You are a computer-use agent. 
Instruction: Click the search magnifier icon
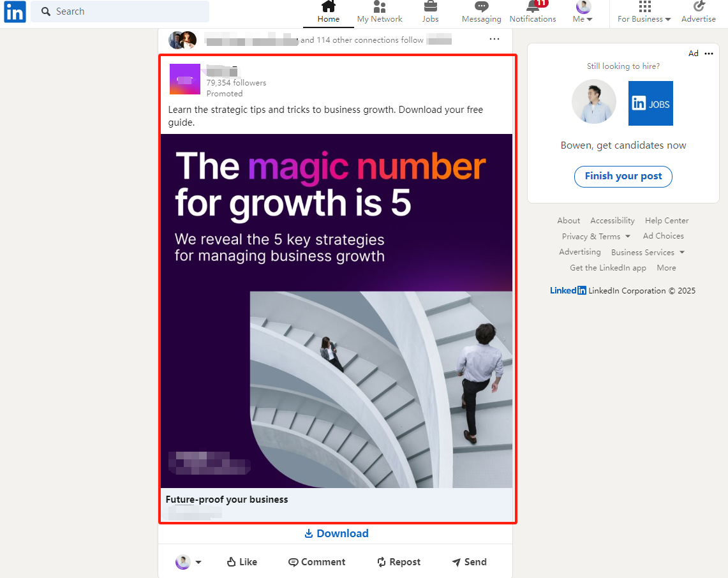coord(45,11)
